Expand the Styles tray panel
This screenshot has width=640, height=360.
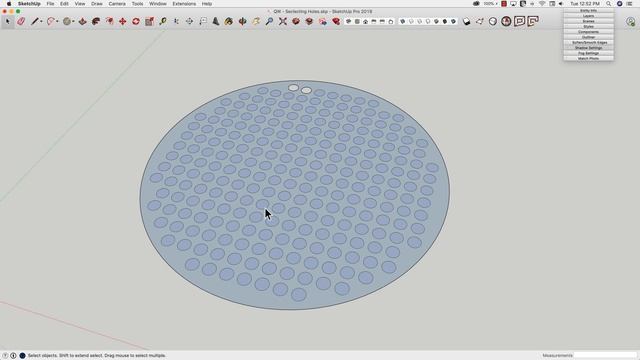[x=589, y=27]
